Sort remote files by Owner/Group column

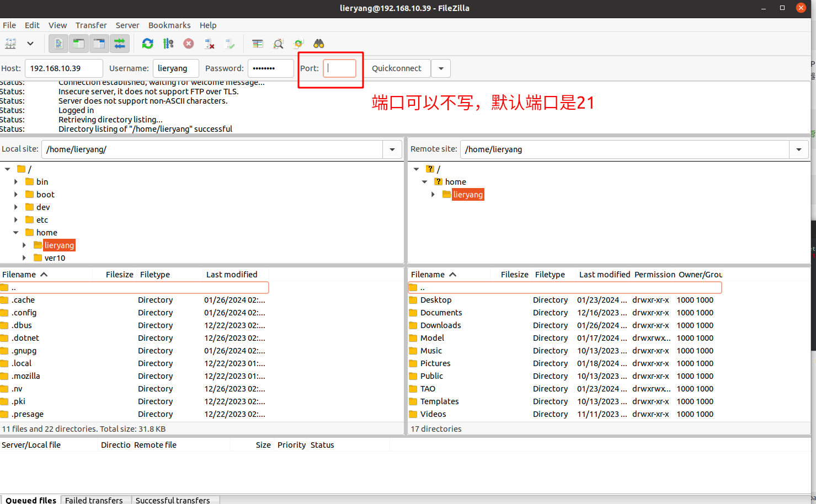click(x=700, y=275)
